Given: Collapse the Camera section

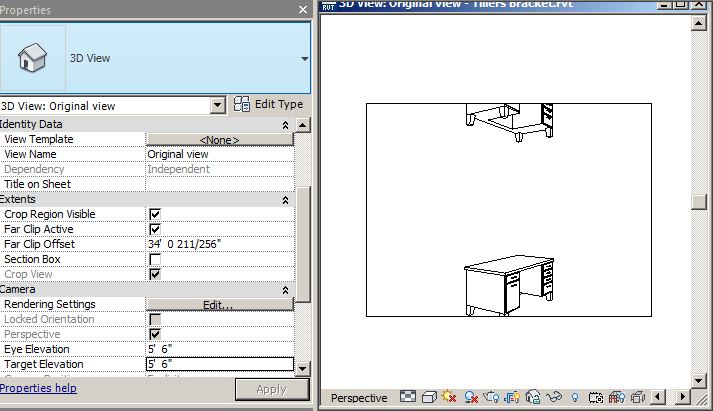Looking at the screenshot, I should pos(285,290).
